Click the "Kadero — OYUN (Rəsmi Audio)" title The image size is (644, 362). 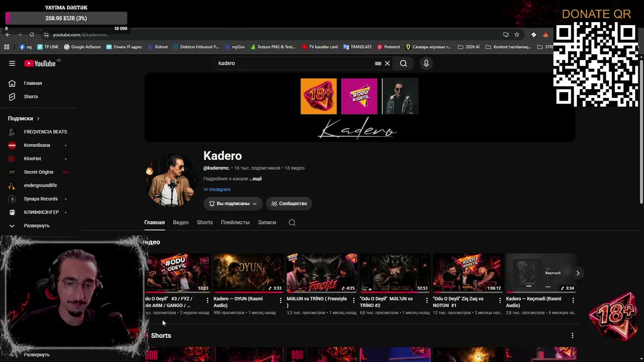coord(238,302)
